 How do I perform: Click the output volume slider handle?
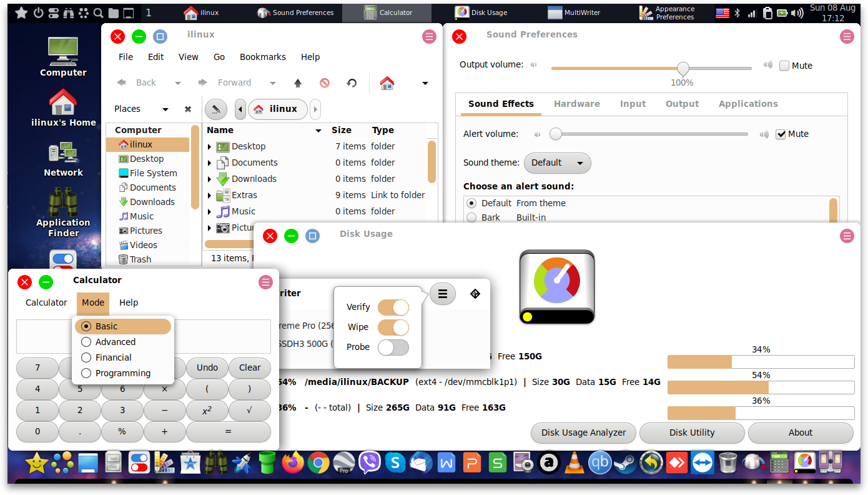683,68
